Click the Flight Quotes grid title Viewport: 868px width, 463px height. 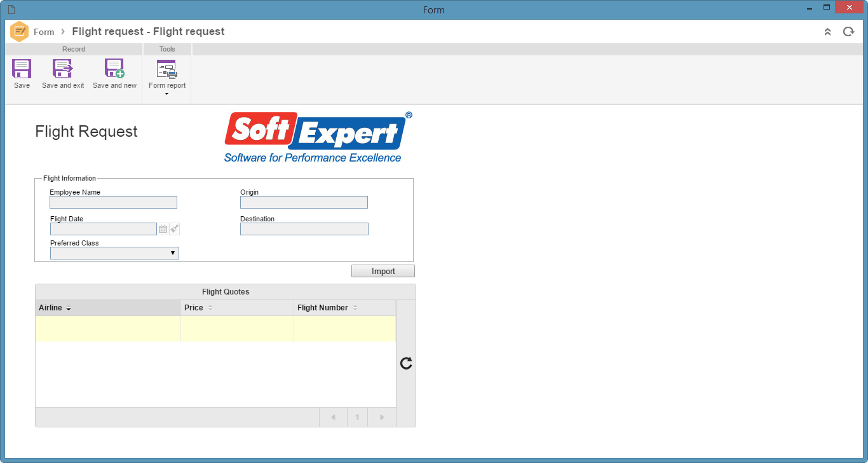coord(226,292)
